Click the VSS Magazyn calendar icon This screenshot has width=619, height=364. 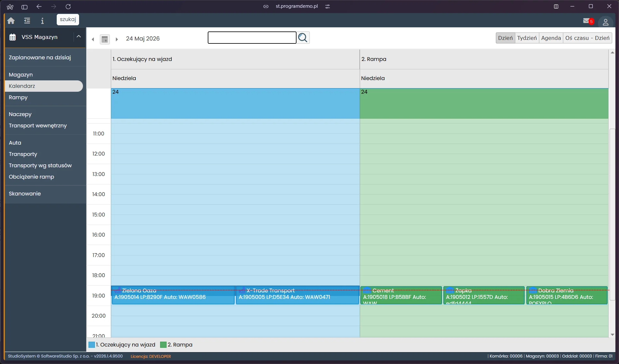(x=12, y=37)
